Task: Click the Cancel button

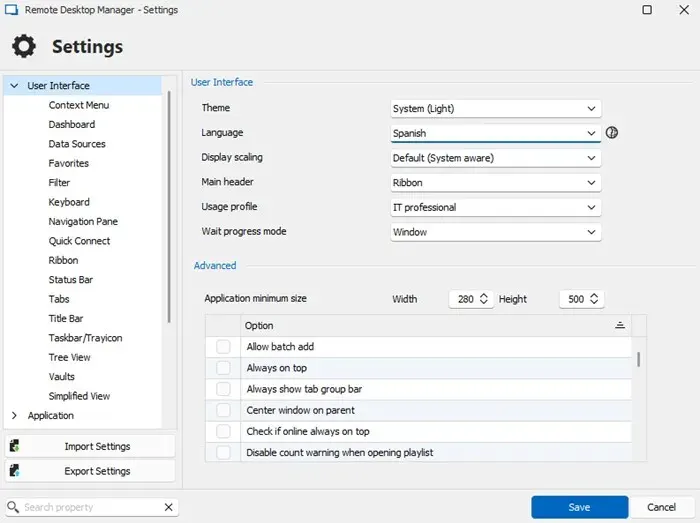Action: [662, 507]
